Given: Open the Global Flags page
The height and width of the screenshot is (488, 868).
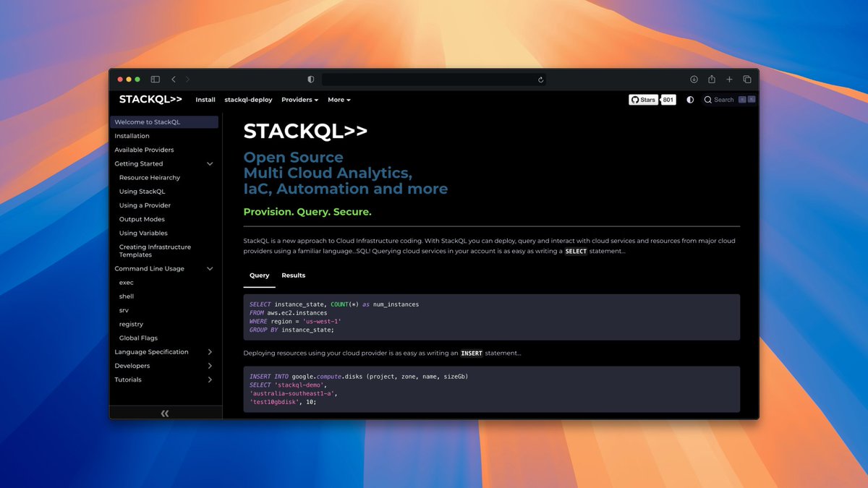Looking at the screenshot, I should coord(138,338).
